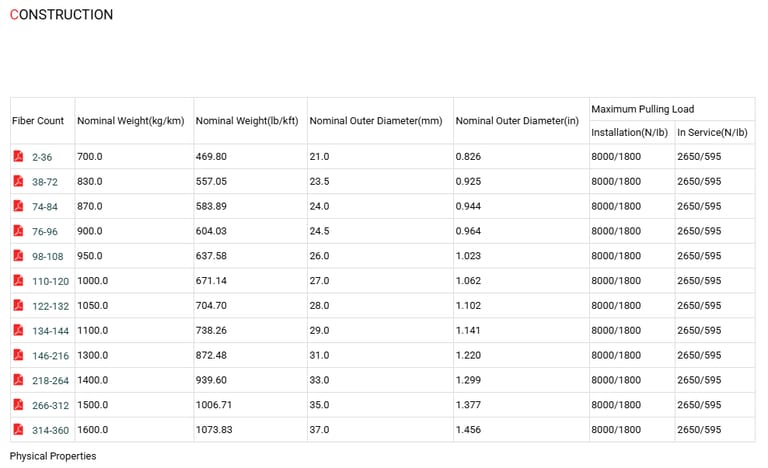Click the Fiber Count column header

pyautogui.click(x=38, y=121)
